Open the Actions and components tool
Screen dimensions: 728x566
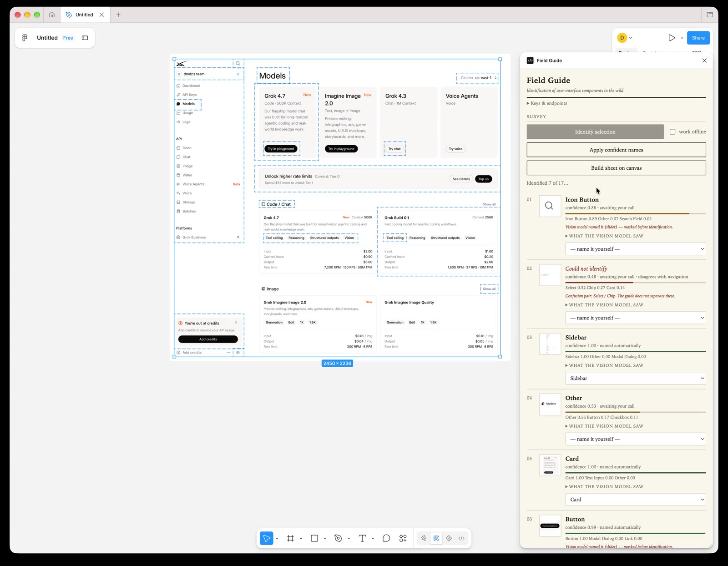pos(403,538)
